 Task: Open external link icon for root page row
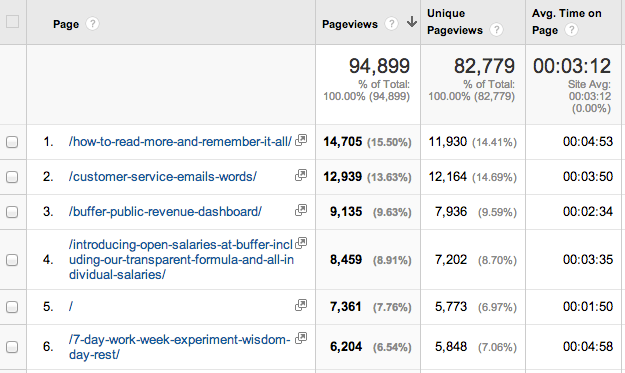[301, 305]
